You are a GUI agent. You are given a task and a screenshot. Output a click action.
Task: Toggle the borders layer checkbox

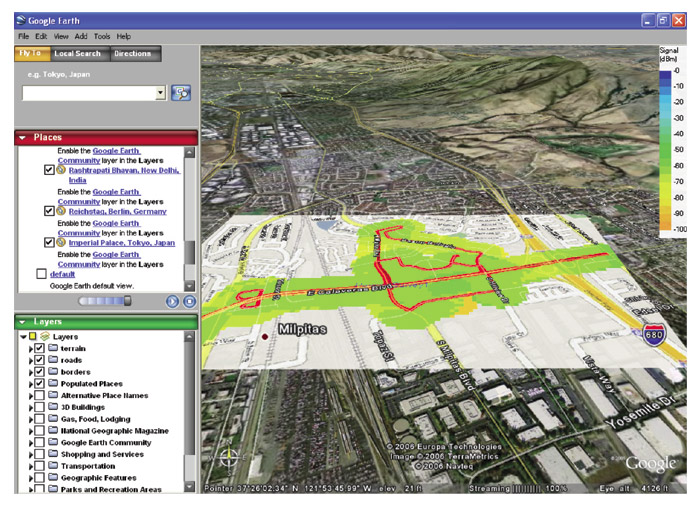[x=39, y=372]
